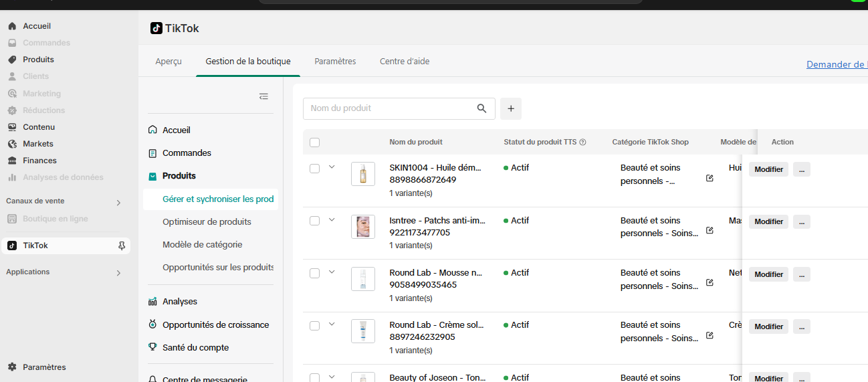Click Modifier for Round Lab Mousse product

768,274
